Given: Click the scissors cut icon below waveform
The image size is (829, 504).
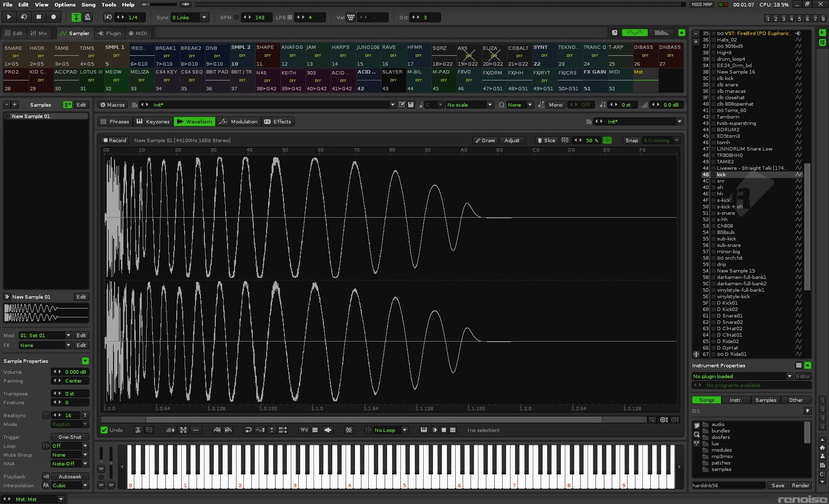Looking at the screenshot, I should coord(138,430).
